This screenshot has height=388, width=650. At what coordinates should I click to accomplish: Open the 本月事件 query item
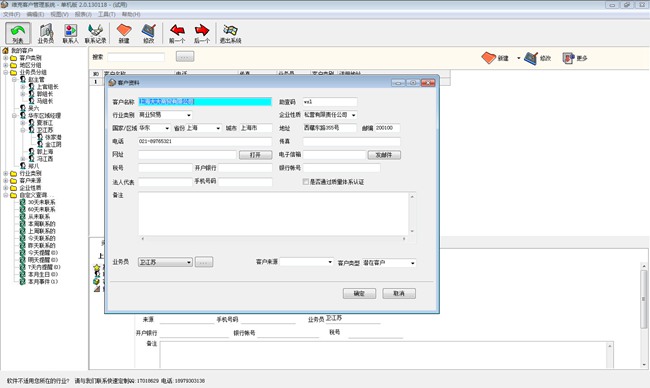43,281
